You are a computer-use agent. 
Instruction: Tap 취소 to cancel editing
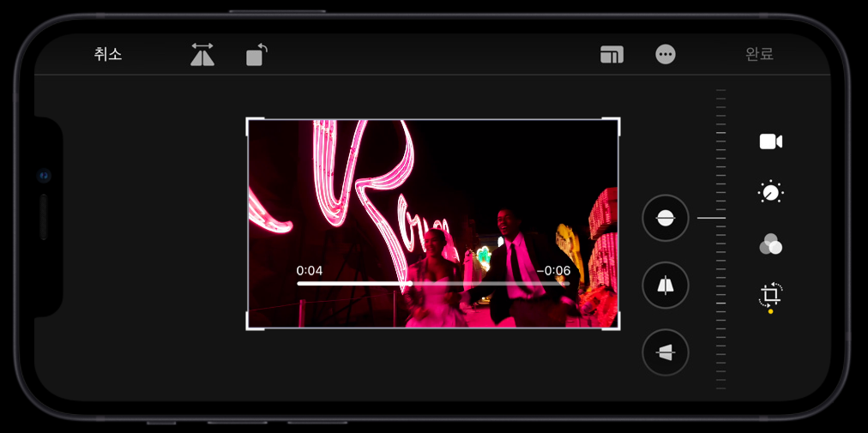(x=108, y=54)
